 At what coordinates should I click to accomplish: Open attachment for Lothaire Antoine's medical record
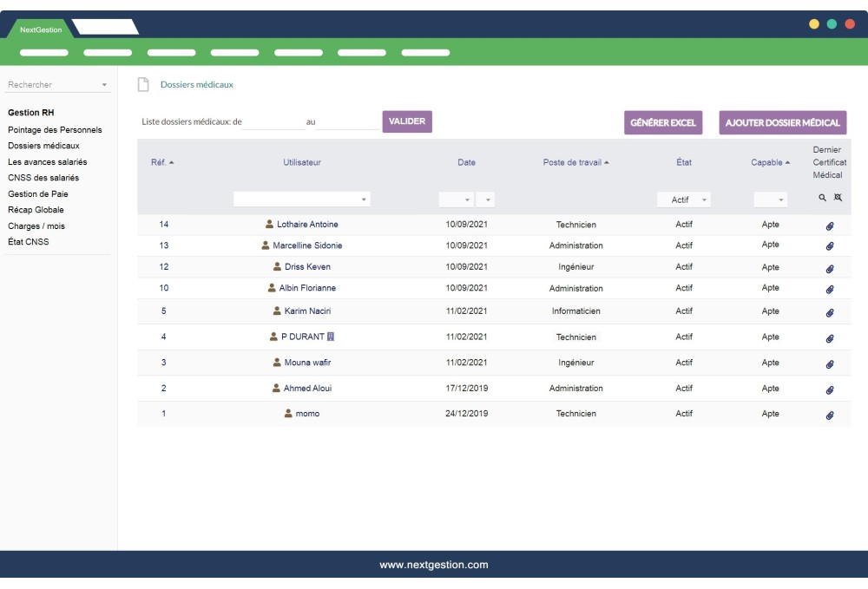pyautogui.click(x=829, y=226)
